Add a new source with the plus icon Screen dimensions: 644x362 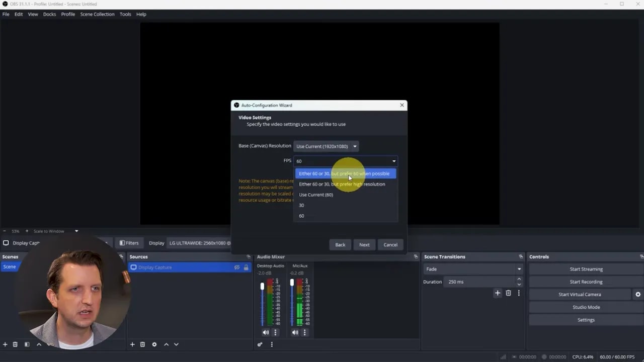coord(132,344)
